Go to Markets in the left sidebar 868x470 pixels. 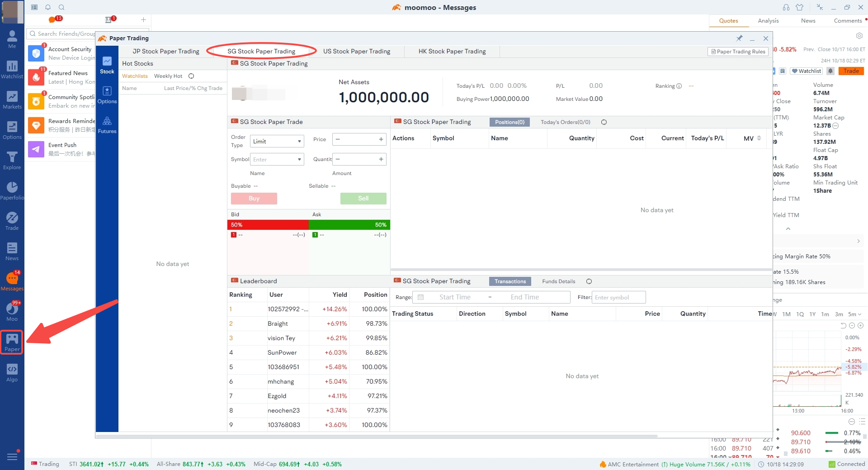pyautogui.click(x=12, y=100)
